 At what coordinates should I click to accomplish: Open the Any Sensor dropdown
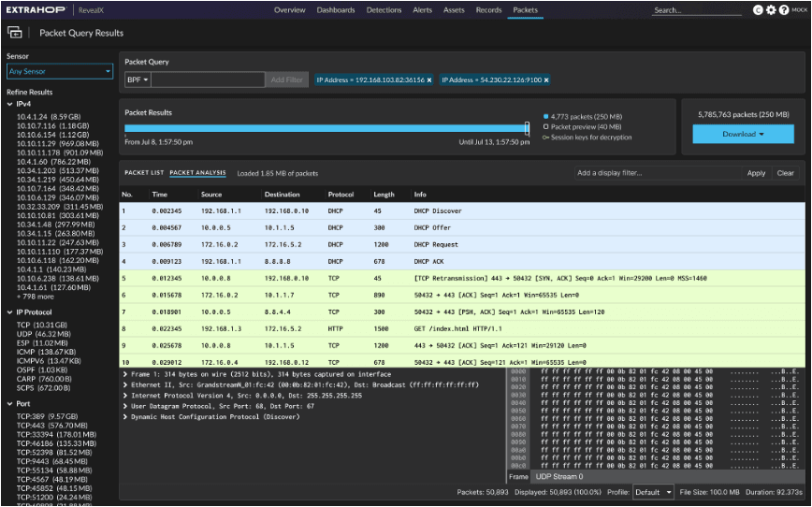point(60,71)
